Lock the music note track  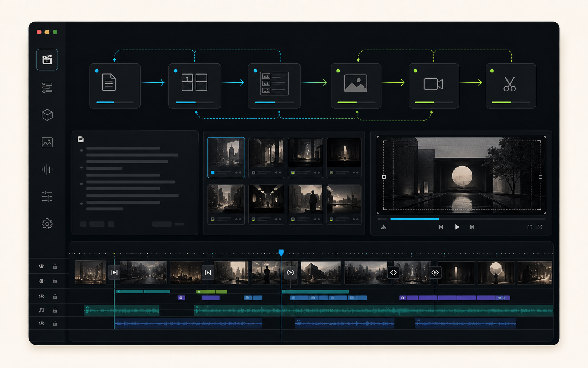tap(55, 310)
